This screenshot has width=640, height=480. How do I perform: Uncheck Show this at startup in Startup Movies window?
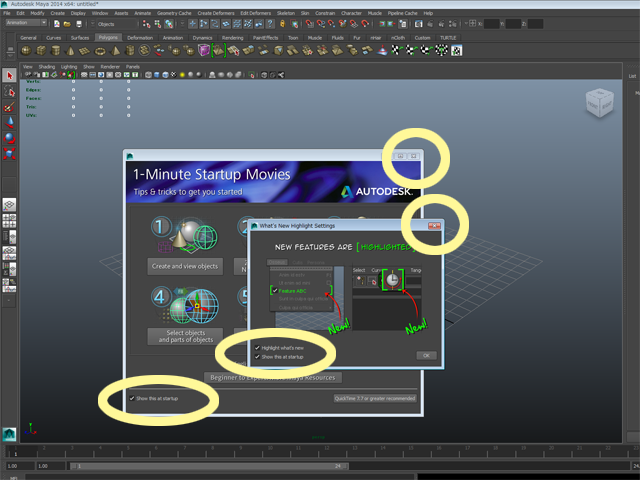132,398
